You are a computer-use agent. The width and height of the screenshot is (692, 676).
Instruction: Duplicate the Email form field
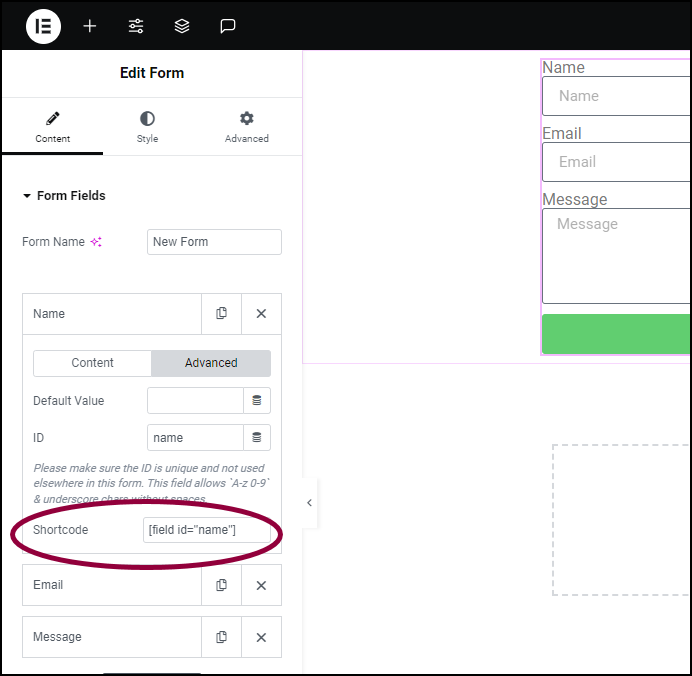point(222,585)
